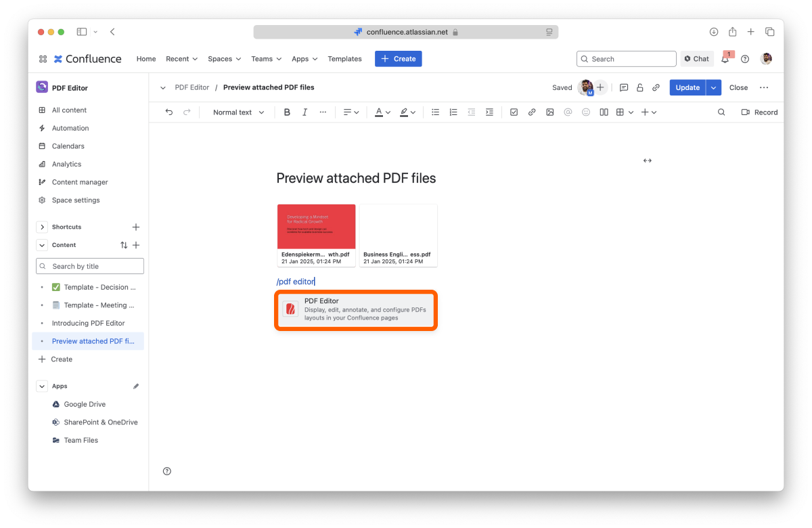This screenshot has width=812, height=528.
Task: Select PDF Editor macro suggestion
Action: 356,309
